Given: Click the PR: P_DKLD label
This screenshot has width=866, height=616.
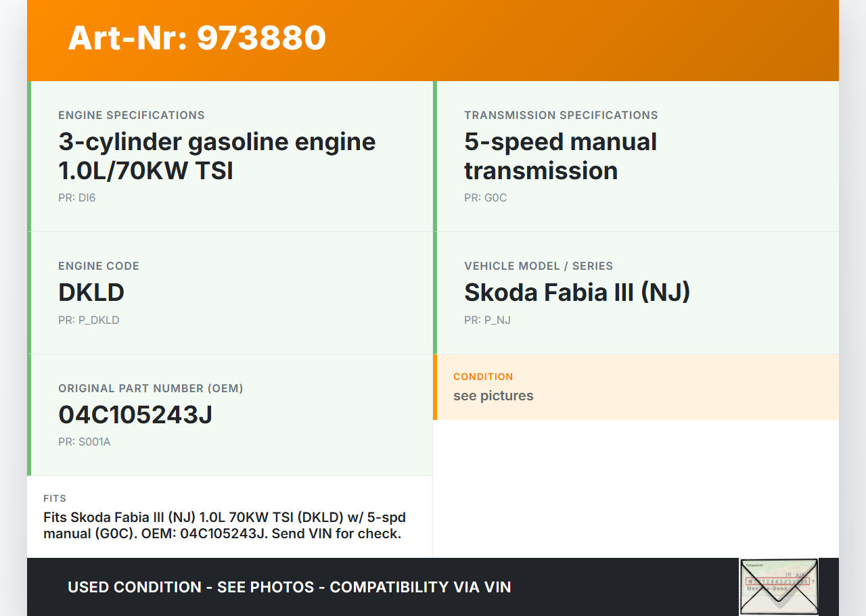Looking at the screenshot, I should click(x=89, y=321).
